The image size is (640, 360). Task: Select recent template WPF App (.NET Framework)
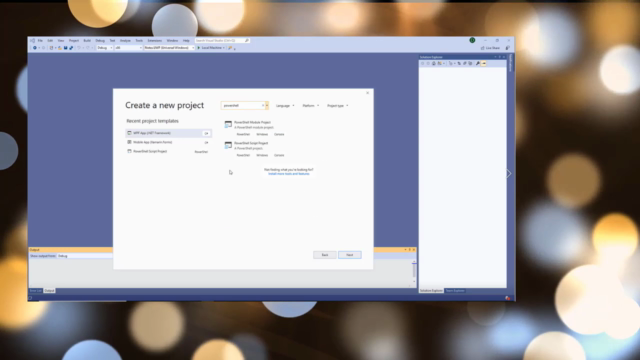pyautogui.click(x=168, y=133)
